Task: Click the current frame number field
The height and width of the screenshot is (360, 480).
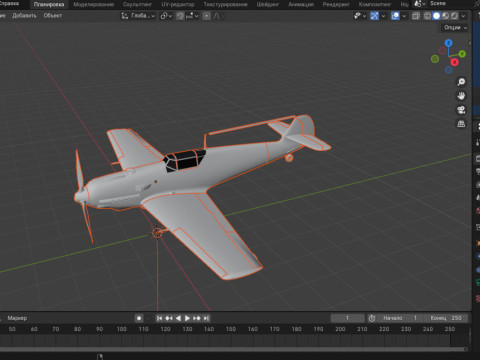Action: (x=347, y=318)
